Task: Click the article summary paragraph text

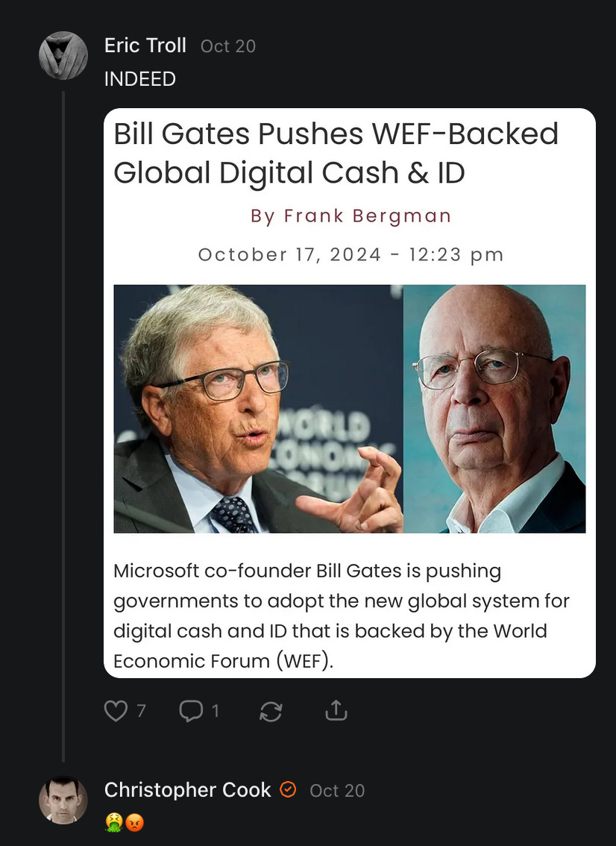Action: tap(341, 615)
